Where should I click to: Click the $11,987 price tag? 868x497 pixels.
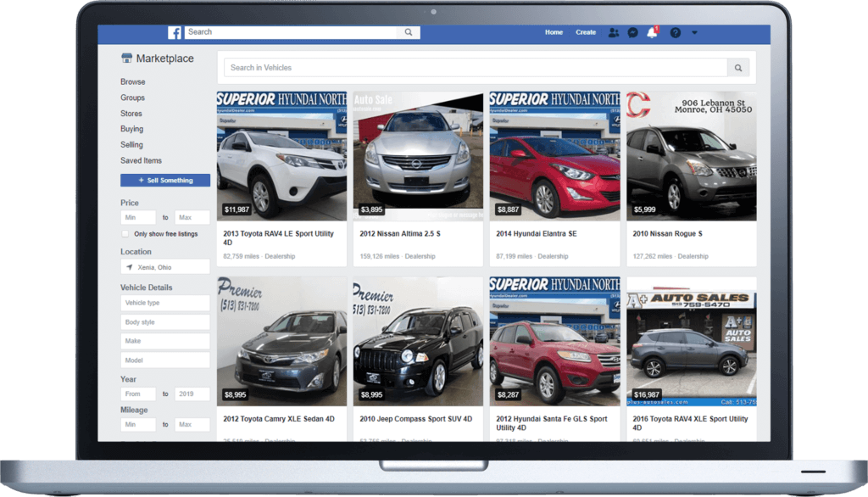tap(237, 209)
